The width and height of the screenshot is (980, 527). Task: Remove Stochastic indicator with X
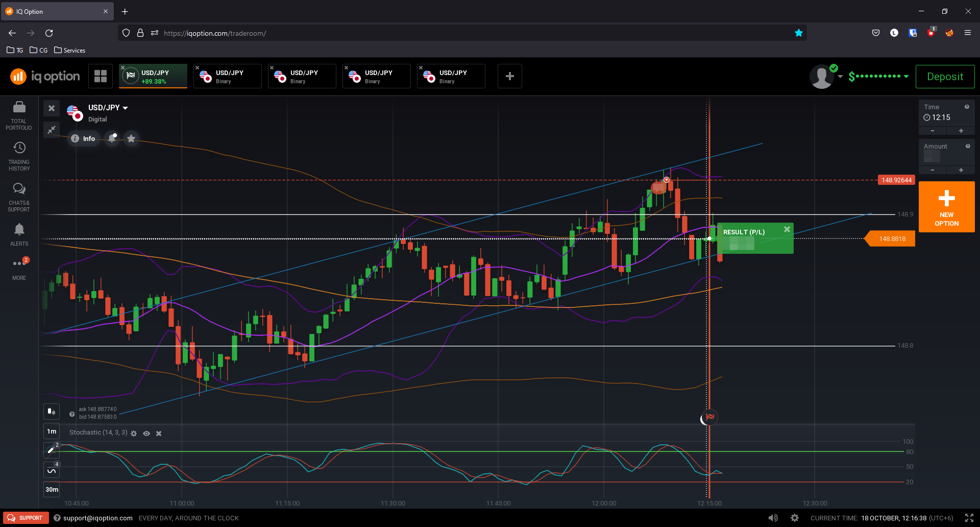pos(159,434)
